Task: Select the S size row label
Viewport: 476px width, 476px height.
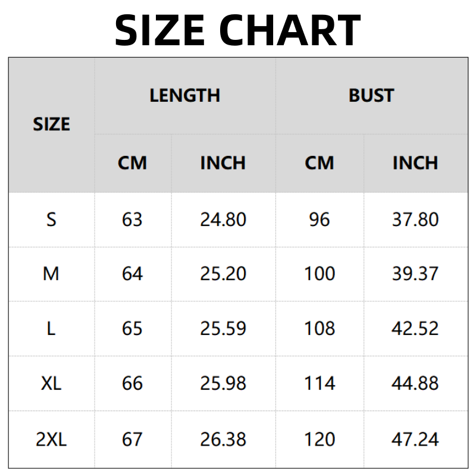Action: coord(51,220)
